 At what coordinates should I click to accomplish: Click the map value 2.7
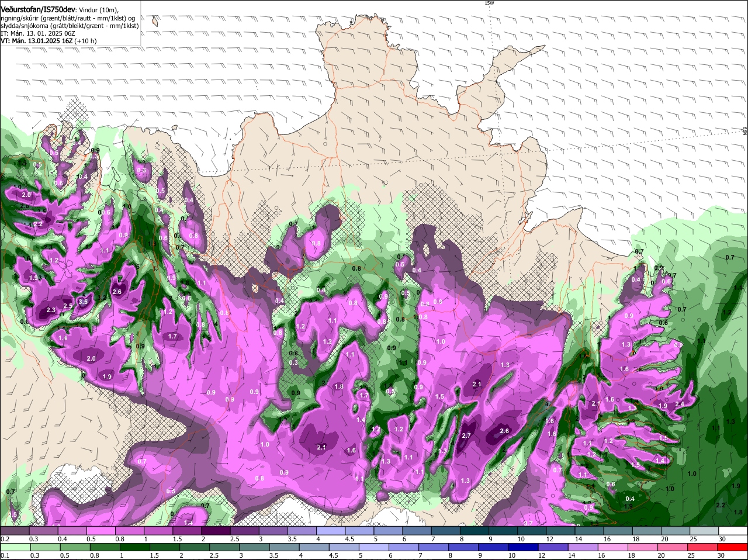(466, 435)
